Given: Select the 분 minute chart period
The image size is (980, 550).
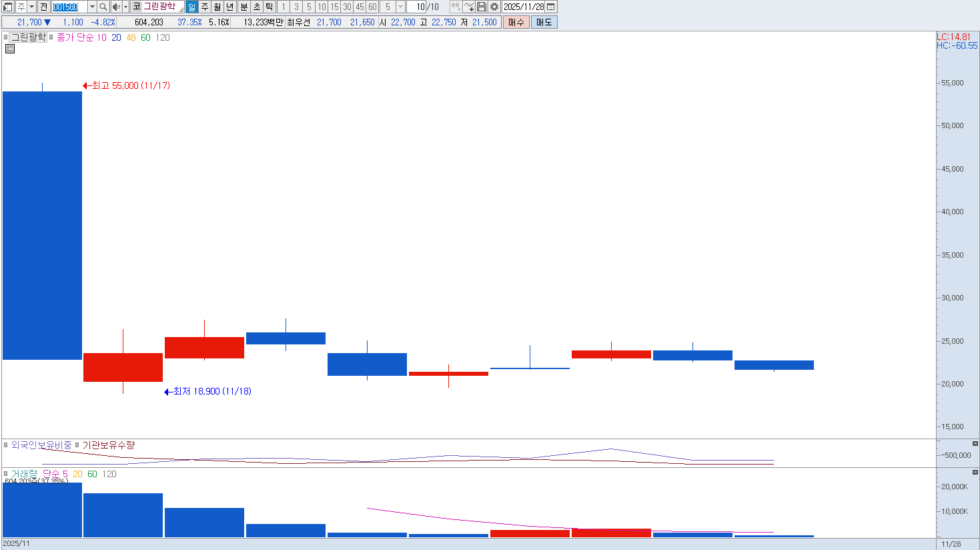Looking at the screenshot, I should pyautogui.click(x=243, y=7).
